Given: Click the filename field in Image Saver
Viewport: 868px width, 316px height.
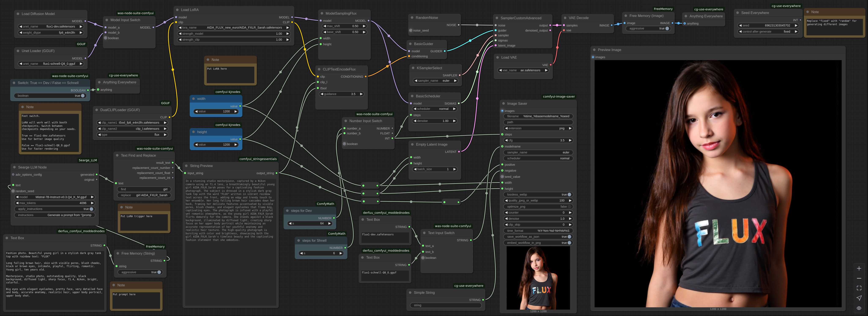Looking at the screenshot, I should [538, 116].
